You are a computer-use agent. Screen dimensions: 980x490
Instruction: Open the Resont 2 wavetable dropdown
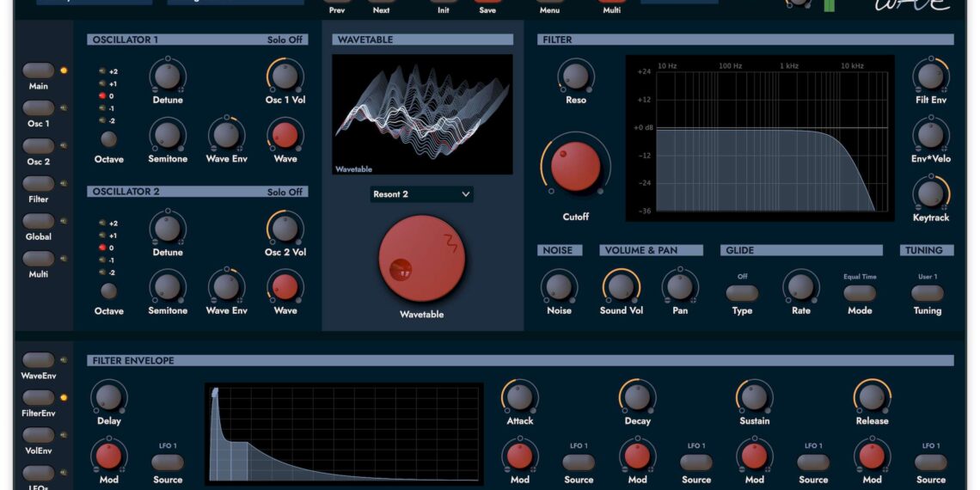pos(421,194)
